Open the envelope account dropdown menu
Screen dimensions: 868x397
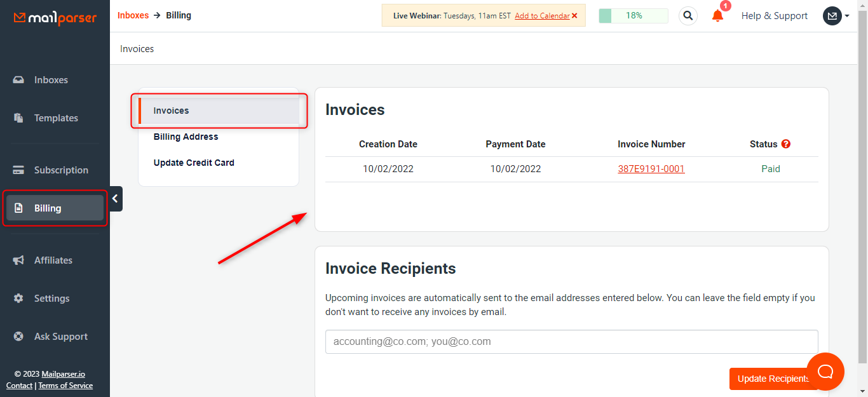tap(832, 15)
